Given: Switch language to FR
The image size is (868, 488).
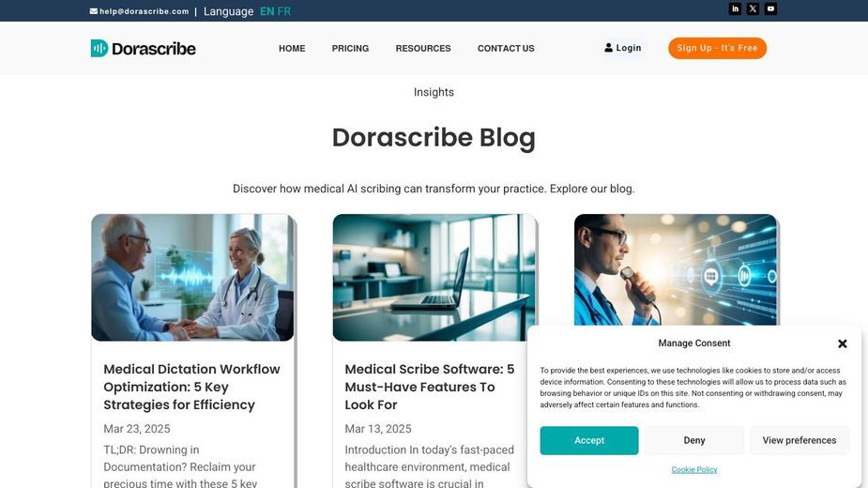Looking at the screenshot, I should [x=284, y=11].
